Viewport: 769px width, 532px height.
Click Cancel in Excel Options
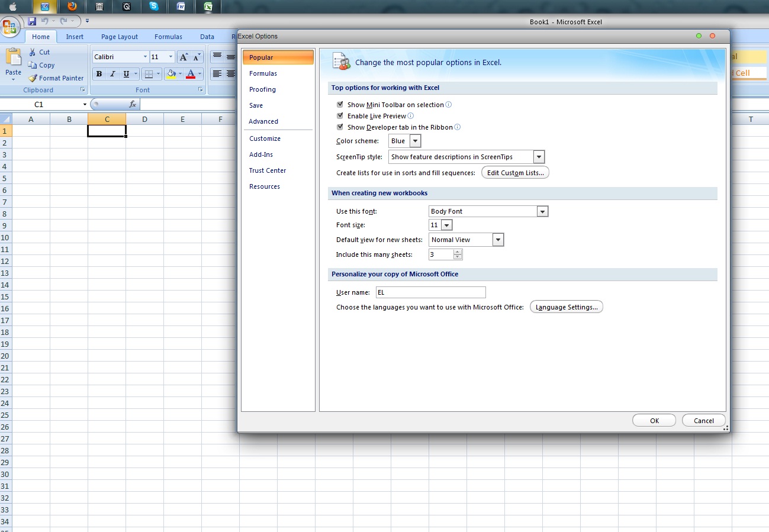704,421
